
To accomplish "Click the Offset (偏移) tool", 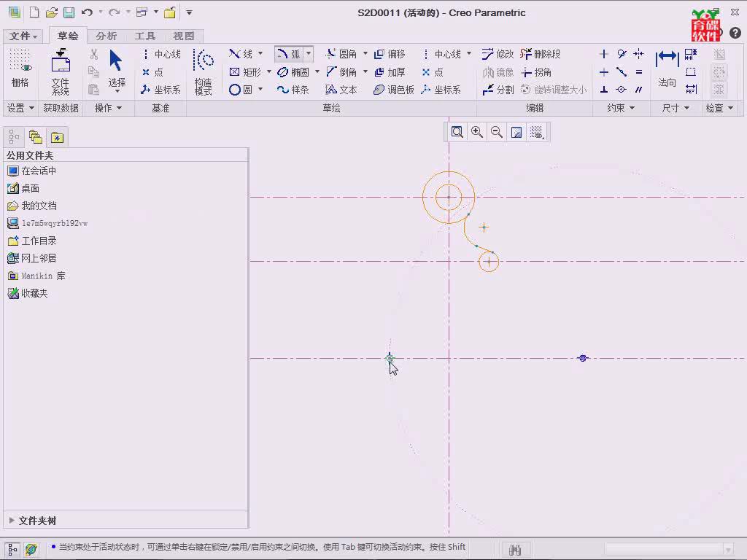I will (x=390, y=54).
